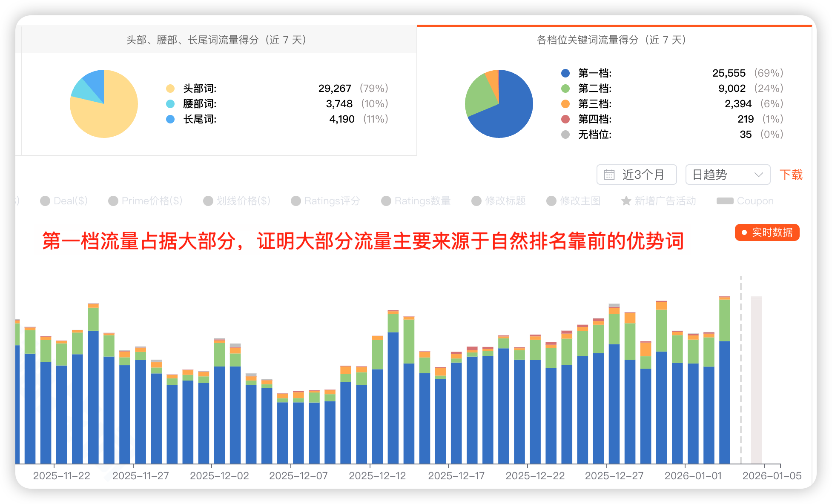Click the 腰部词 cyan legend dot
The width and height of the screenshot is (832, 504).
point(170,104)
